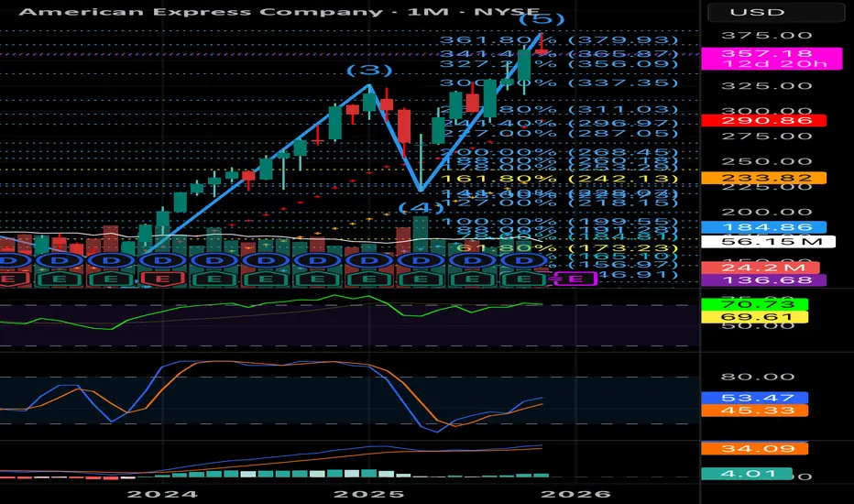Click the 100.00% (199.55) Fibonacci level label

pos(559,222)
